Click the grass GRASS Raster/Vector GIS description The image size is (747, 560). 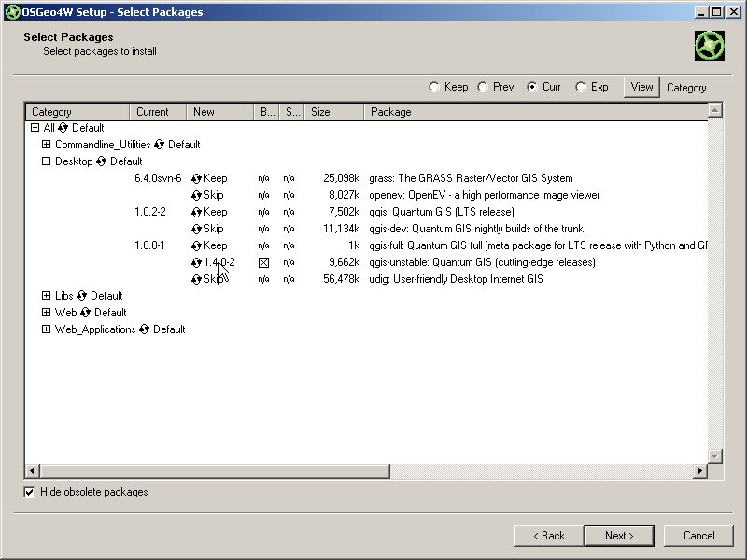(471, 178)
